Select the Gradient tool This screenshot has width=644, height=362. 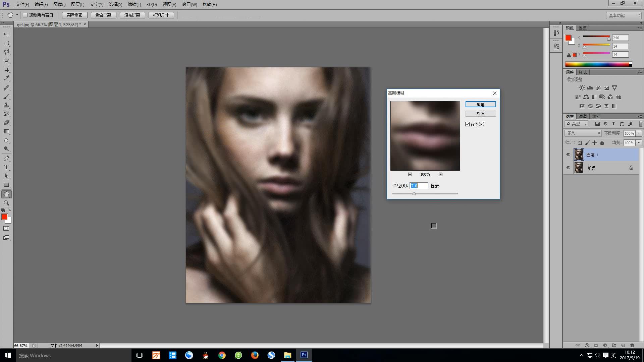[x=6, y=131]
